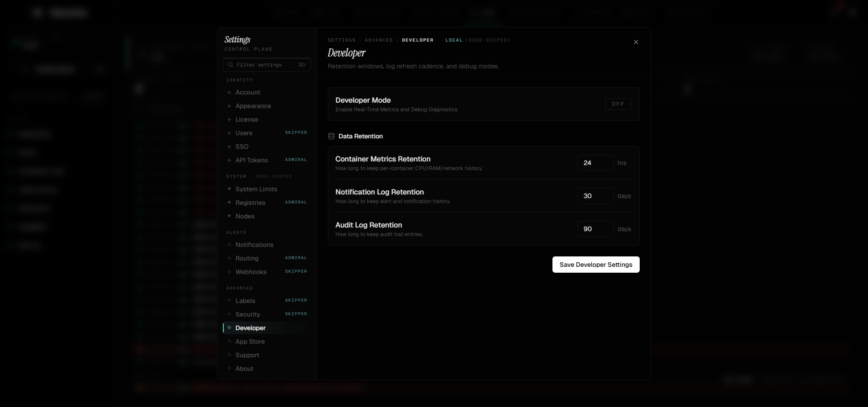Click the SKIPPER badge next to Users
Image resolution: width=868 pixels, height=407 pixels.
[x=296, y=133]
